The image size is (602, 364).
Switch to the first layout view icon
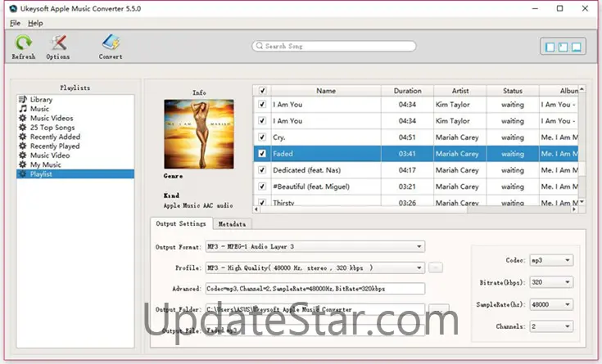point(550,47)
